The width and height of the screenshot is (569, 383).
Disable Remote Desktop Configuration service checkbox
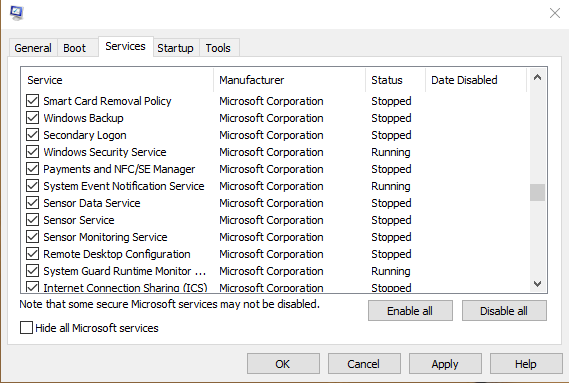pos(33,253)
